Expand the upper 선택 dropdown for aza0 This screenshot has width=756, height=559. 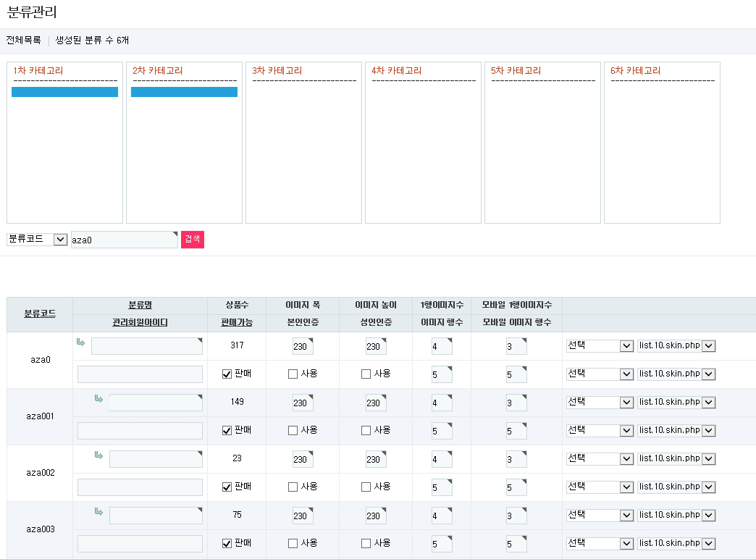coord(600,346)
